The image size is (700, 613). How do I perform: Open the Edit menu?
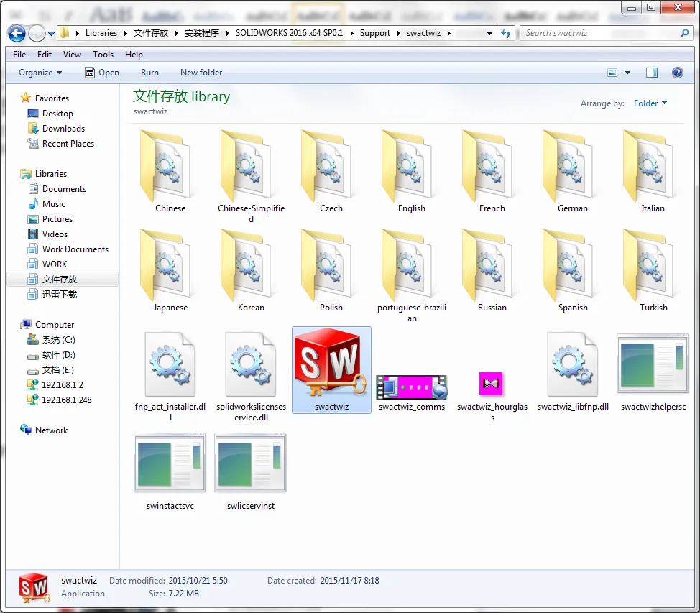44,55
